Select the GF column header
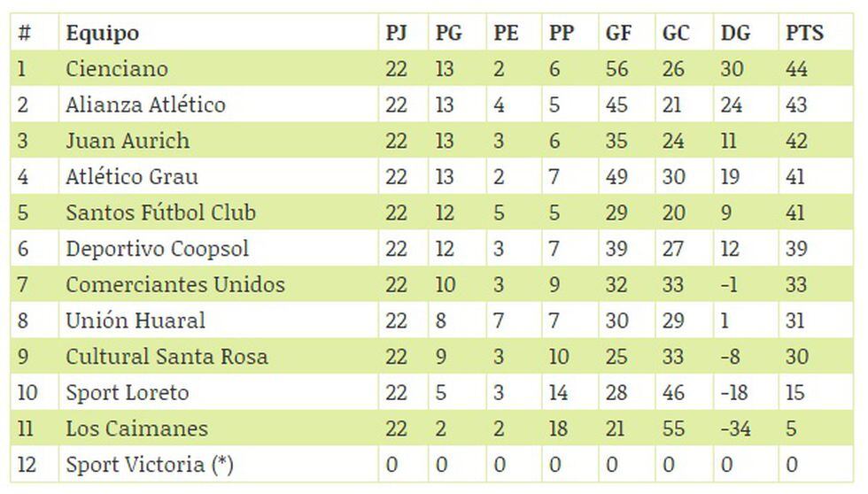 pyautogui.click(x=618, y=34)
